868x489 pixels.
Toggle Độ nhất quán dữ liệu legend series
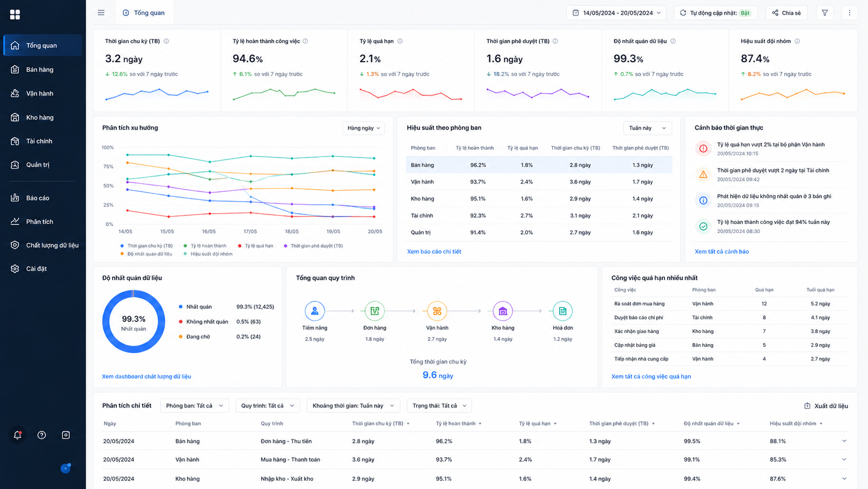coord(146,254)
